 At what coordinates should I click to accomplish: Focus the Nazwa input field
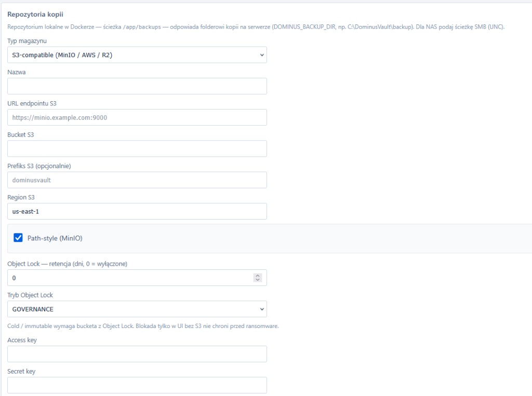click(x=137, y=86)
